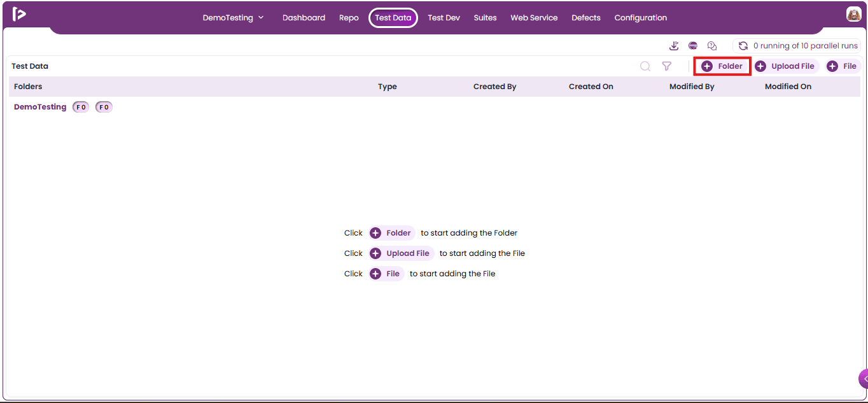Screen dimensions: 868x403
Task: Click the Upload File button in the empty-state hint
Action: click(401, 253)
